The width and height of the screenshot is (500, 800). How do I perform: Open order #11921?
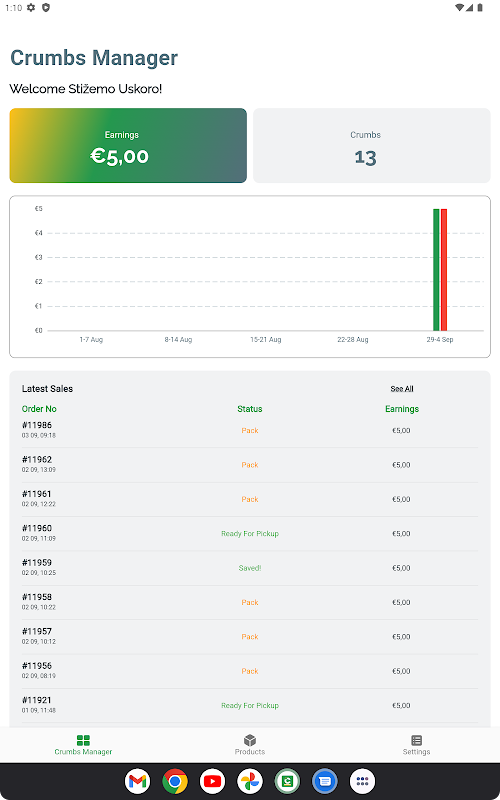click(250, 706)
